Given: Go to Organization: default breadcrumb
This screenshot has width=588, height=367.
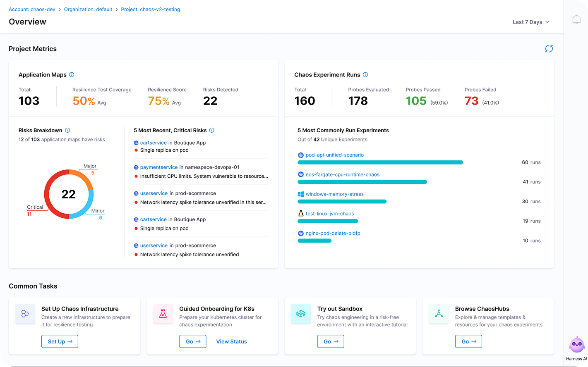Looking at the screenshot, I should (x=88, y=9).
